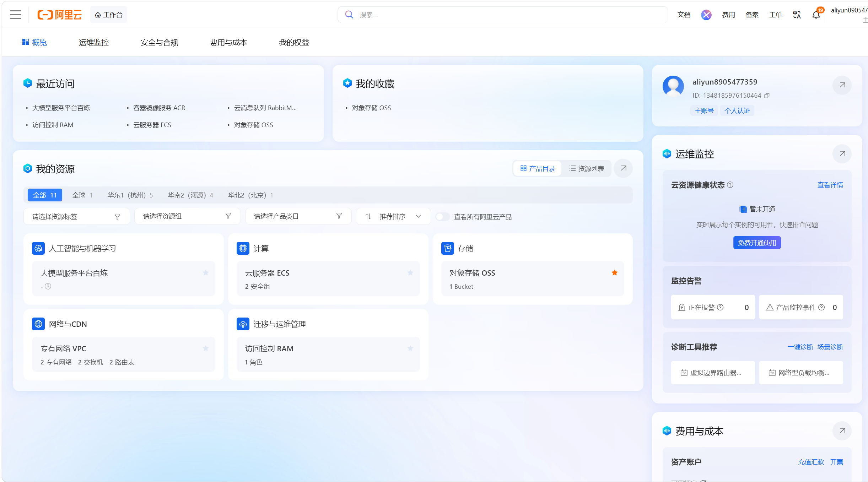Toggle 查看所有阿里云产品 switch
The height and width of the screenshot is (482, 868).
(x=443, y=217)
